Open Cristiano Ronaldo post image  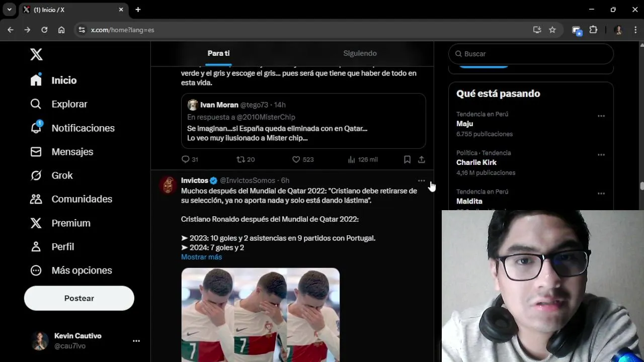pos(260,315)
